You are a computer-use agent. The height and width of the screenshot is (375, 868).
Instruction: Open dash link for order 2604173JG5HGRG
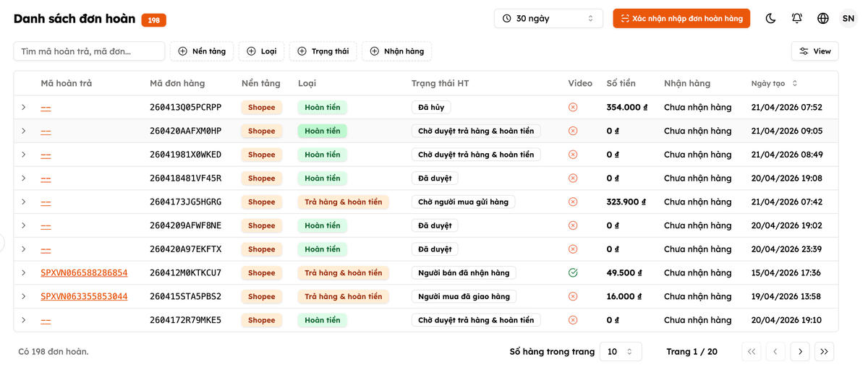point(46,202)
